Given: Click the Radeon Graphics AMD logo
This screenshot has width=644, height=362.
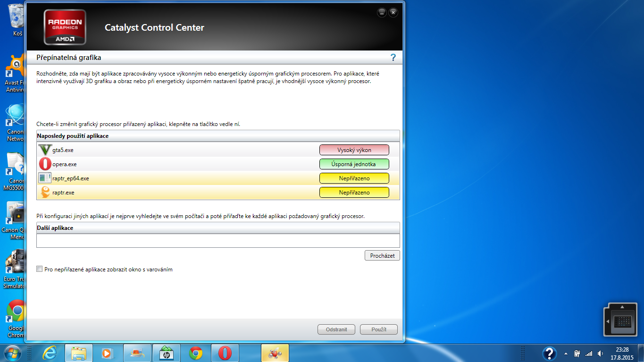Looking at the screenshot, I should 65,27.
